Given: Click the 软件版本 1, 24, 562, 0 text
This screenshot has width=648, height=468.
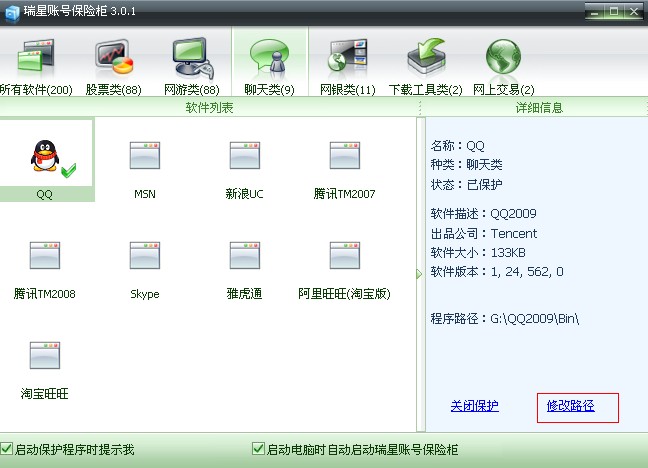Looking at the screenshot, I should click(497, 272).
